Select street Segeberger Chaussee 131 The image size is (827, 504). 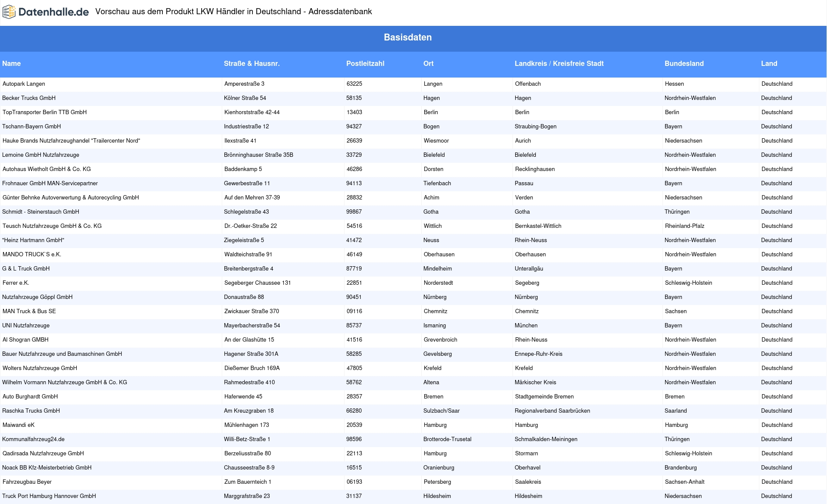coord(258,283)
